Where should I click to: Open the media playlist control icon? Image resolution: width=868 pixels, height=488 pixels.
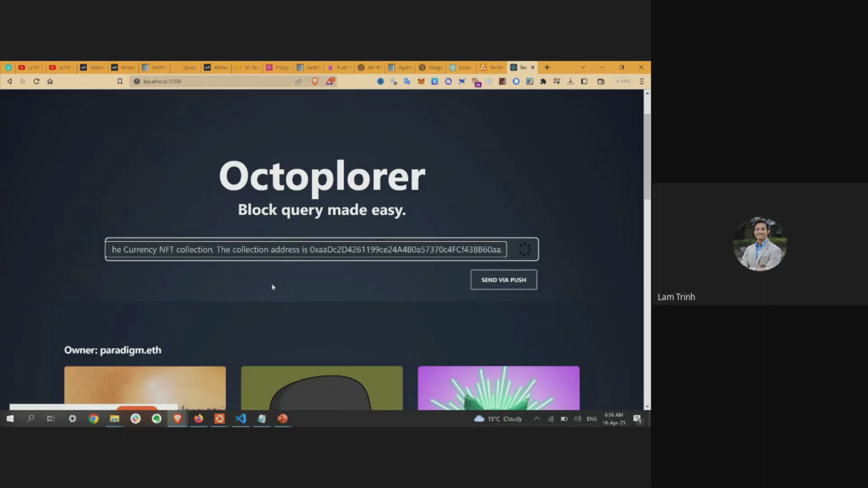[x=557, y=81]
